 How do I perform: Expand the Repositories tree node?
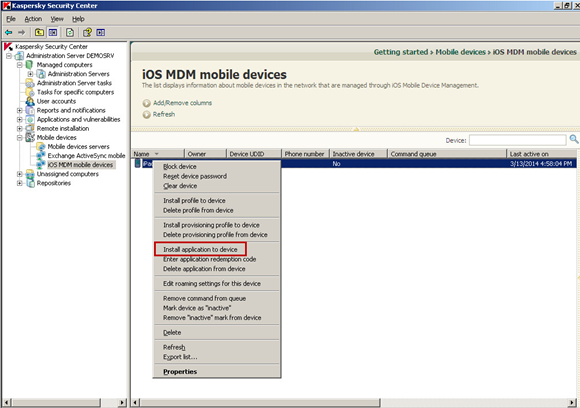(x=20, y=183)
